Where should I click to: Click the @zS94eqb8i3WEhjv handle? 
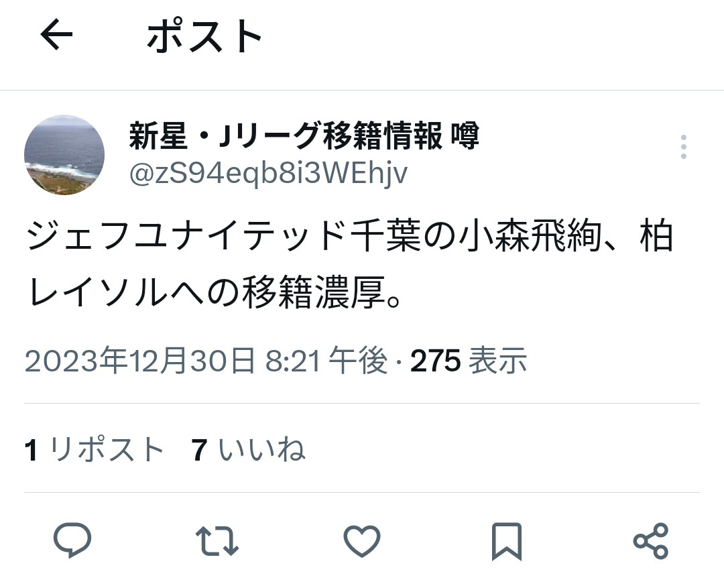(x=268, y=174)
